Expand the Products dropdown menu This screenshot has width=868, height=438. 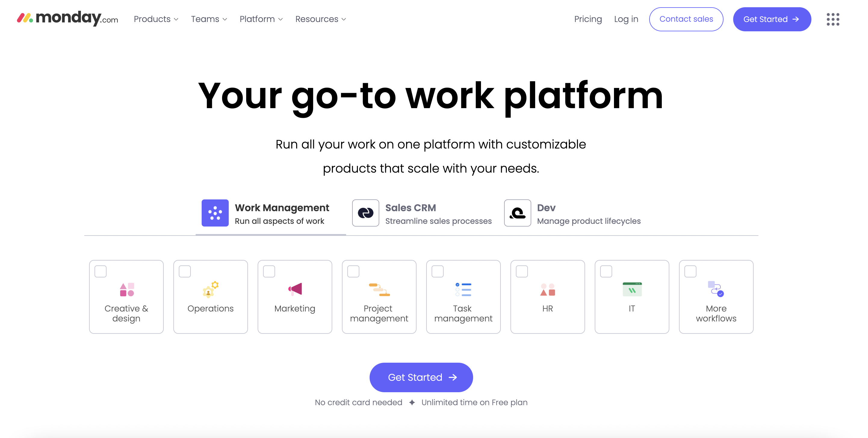coord(156,19)
